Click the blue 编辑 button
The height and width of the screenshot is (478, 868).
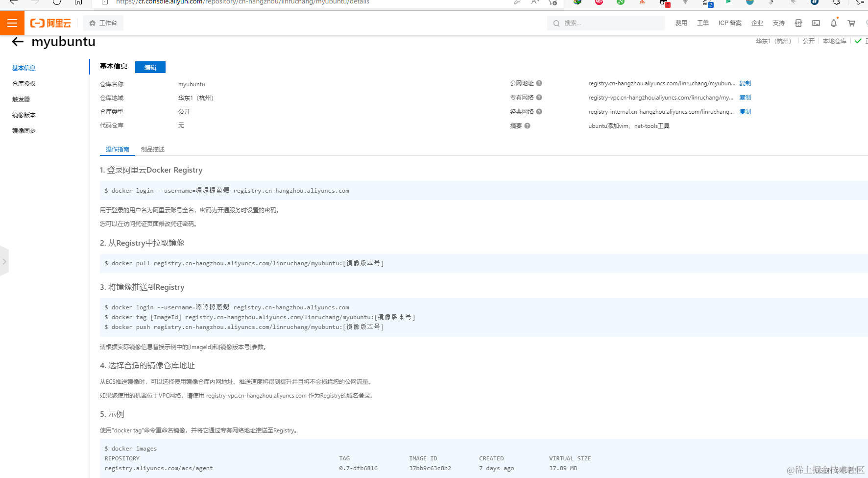coord(150,67)
